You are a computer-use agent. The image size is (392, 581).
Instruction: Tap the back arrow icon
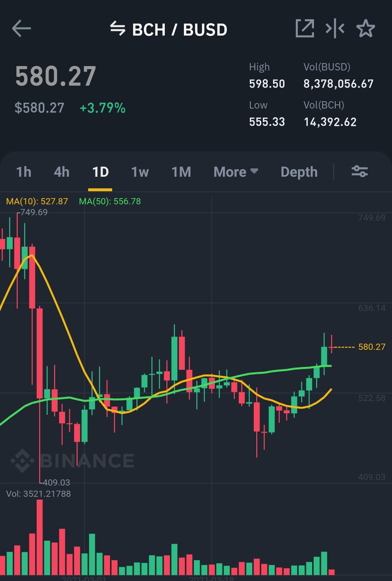click(21, 29)
